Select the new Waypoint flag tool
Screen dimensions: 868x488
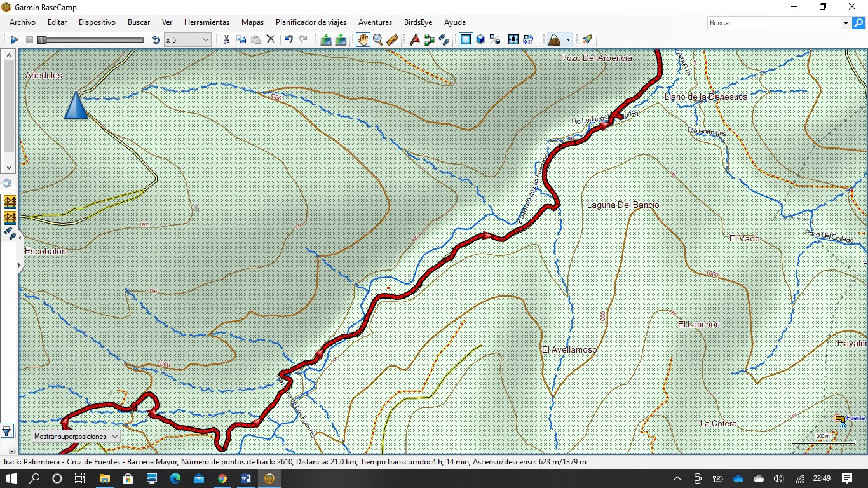(x=415, y=39)
